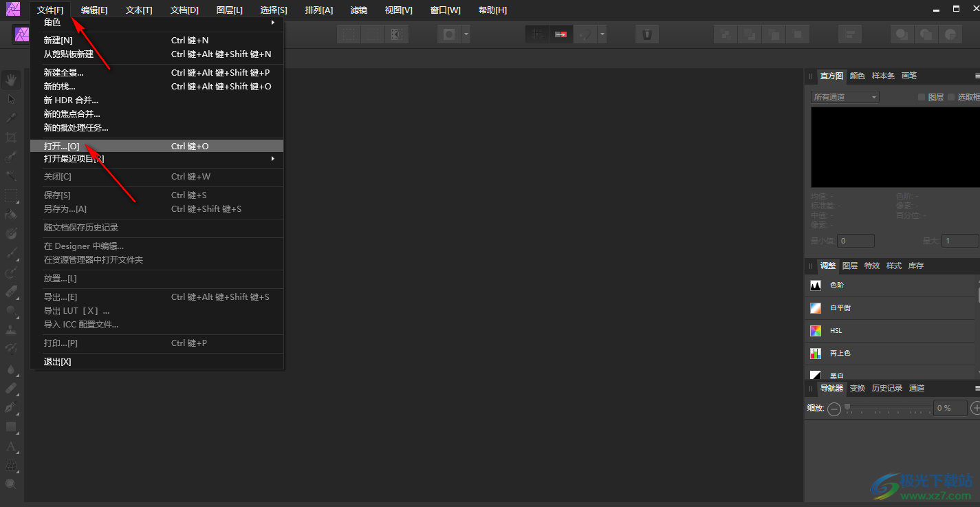The width and height of the screenshot is (980, 507).
Task: Expand the 打开最近项目 submenu
Action: click(x=157, y=159)
